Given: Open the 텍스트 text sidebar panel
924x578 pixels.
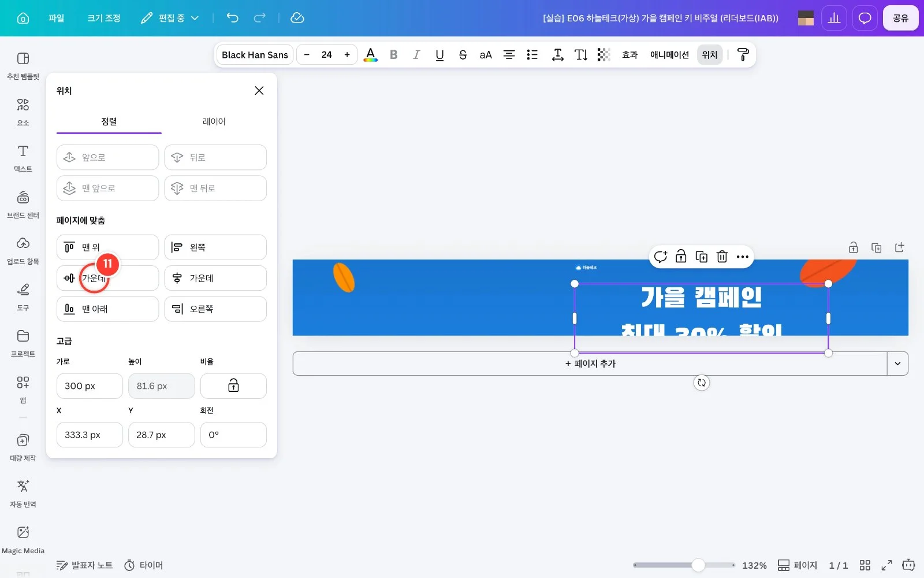Looking at the screenshot, I should (23, 158).
